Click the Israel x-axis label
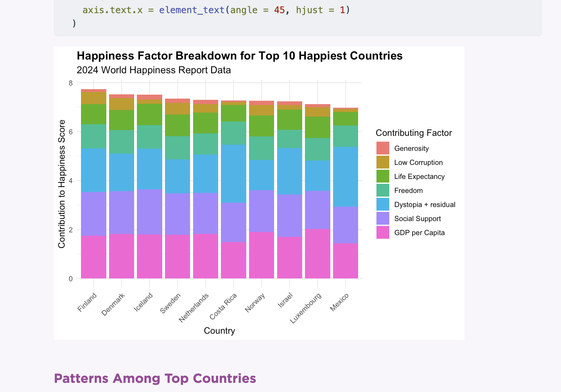This screenshot has width=561, height=392. (285, 300)
